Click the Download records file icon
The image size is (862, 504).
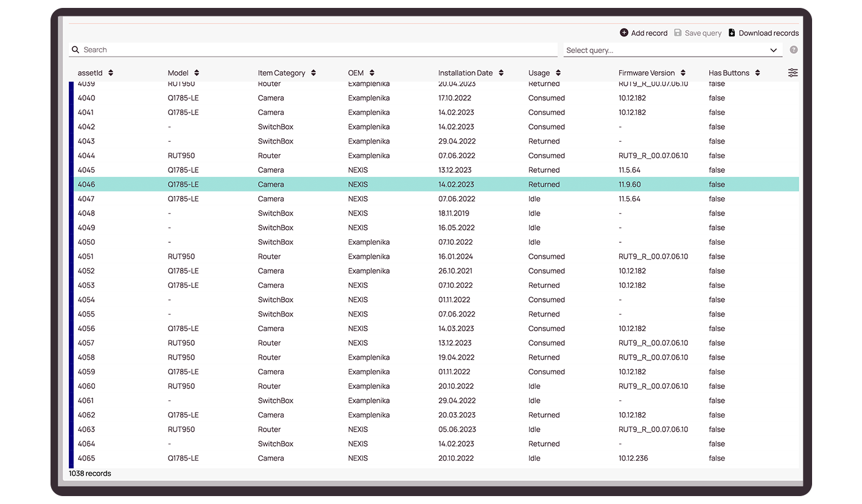732,33
